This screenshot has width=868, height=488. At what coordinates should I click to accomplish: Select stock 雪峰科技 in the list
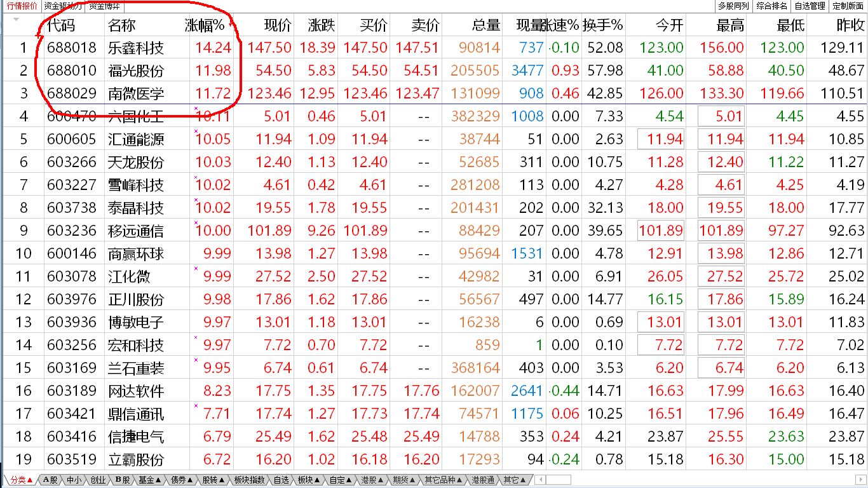pos(136,185)
